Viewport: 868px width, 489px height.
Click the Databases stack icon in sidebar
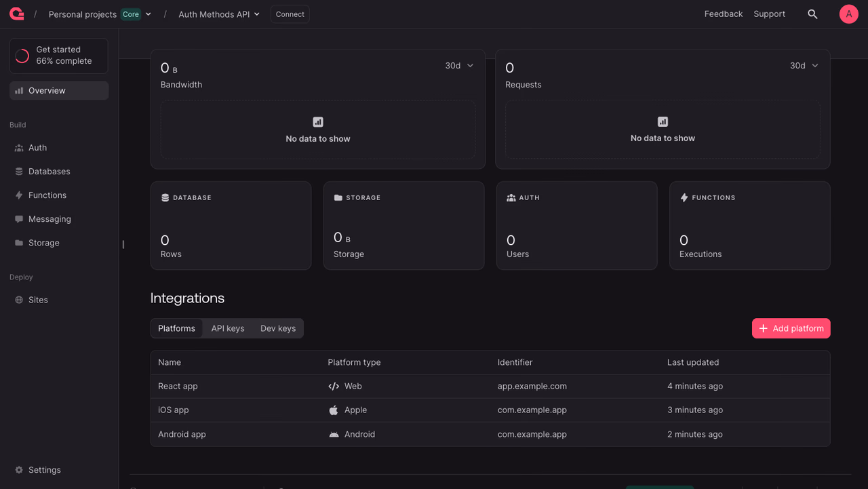(19, 172)
